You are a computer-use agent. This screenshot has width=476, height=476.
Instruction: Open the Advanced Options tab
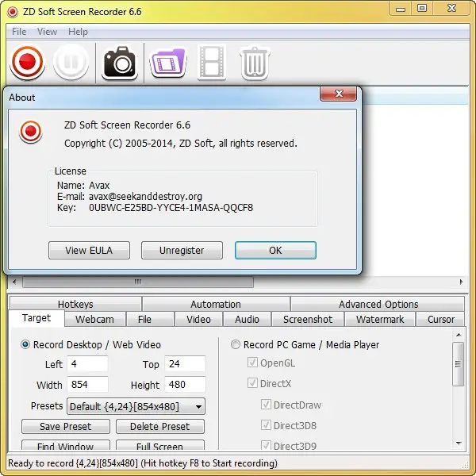[x=378, y=304]
